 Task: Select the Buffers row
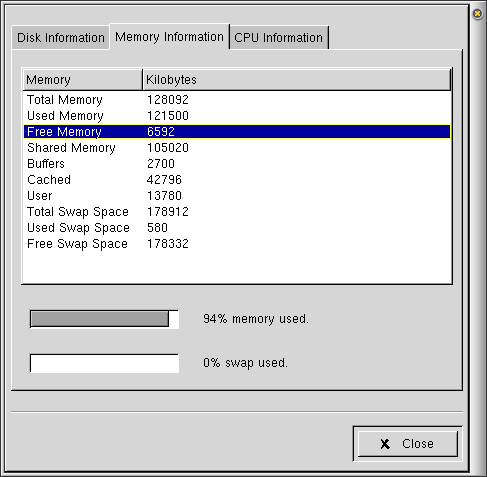(x=237, y=164)
